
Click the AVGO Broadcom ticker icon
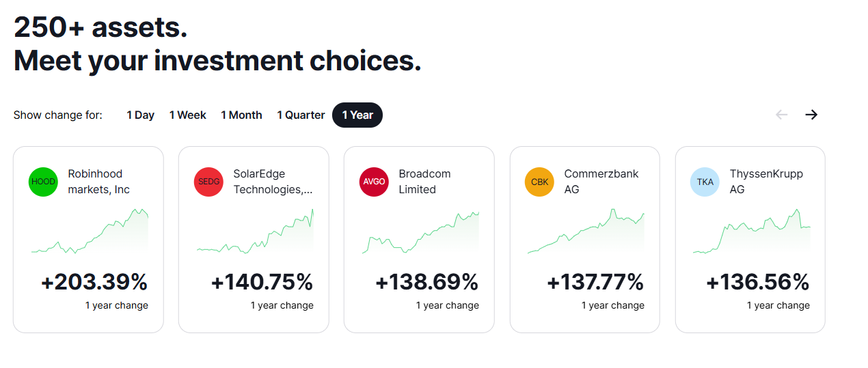374,182
